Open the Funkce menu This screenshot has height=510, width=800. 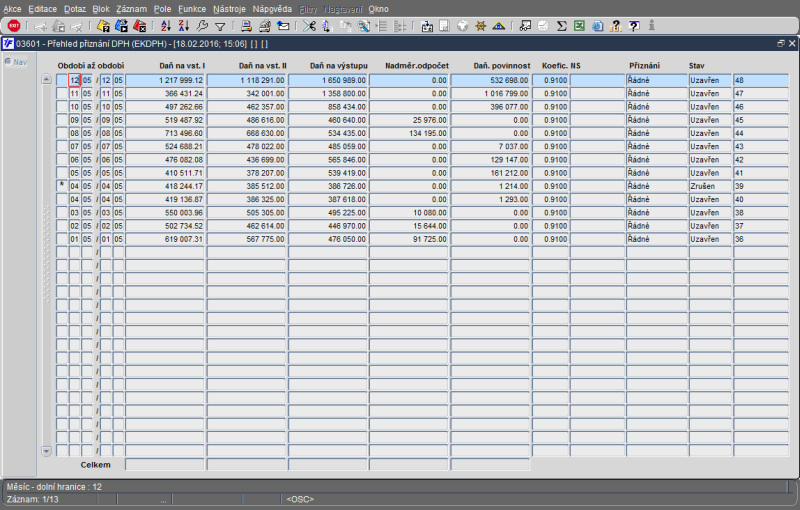(x=192, y=9)
